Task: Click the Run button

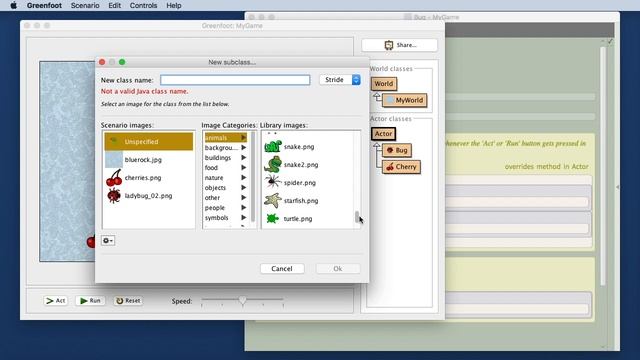Action: tap(91, 301)
